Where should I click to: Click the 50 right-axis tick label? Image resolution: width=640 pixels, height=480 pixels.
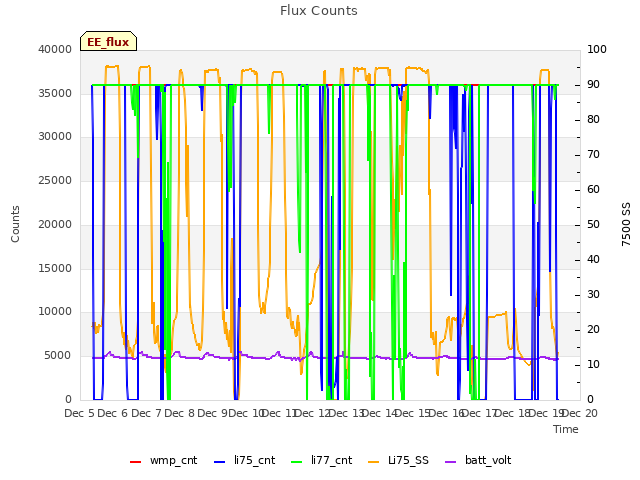click(593, 224)
